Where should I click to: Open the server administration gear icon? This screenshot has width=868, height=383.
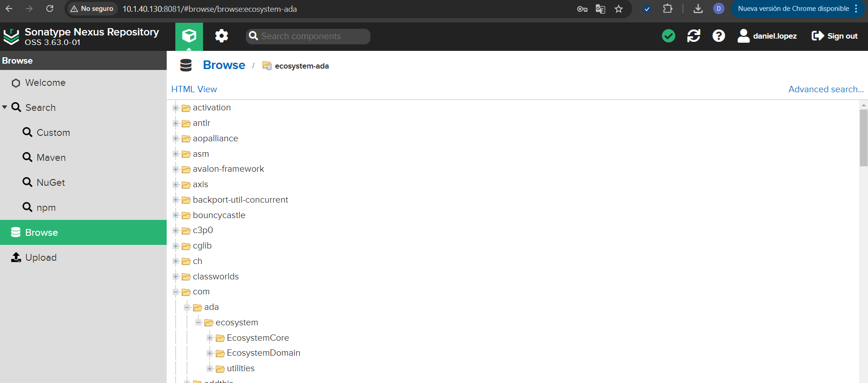coord(221,36)
